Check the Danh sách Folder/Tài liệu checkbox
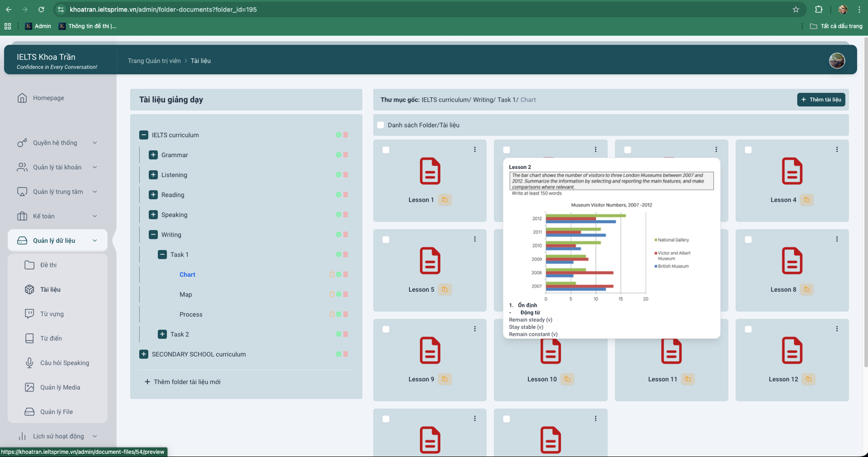The image size is (868, 457). [381, 125]
